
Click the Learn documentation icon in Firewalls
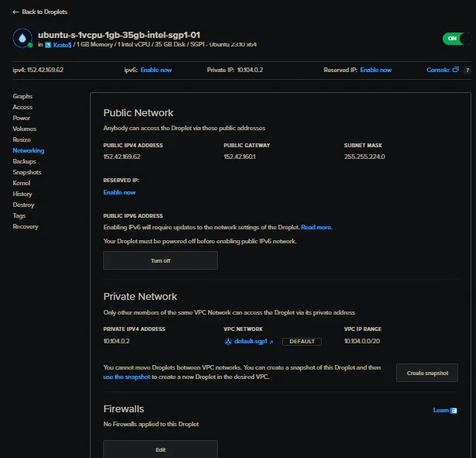click(454, 411)
